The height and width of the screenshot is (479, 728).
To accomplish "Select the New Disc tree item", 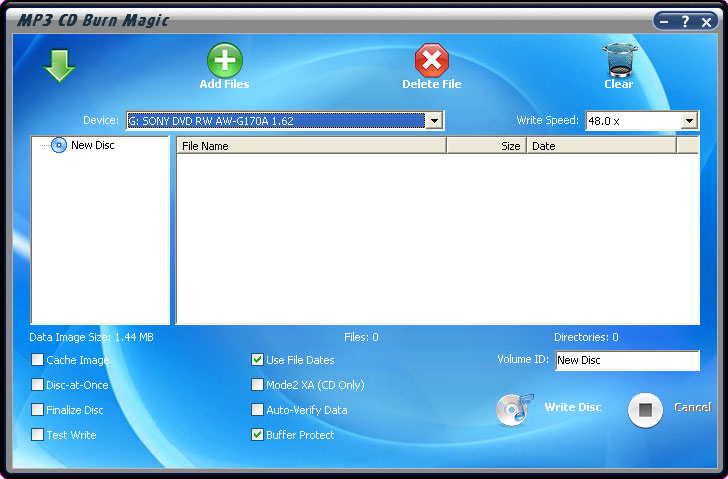I will 92,145.
